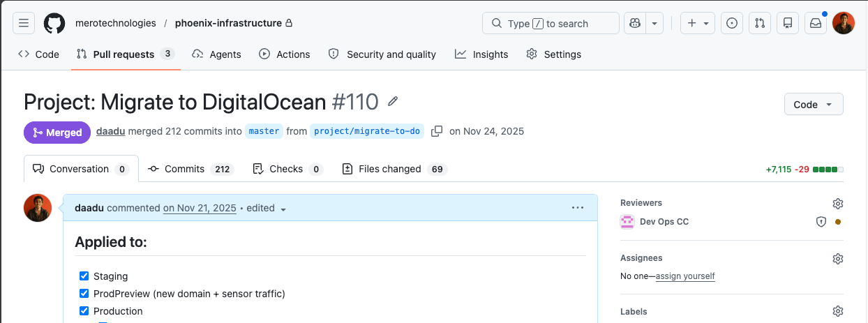The width and height of the screenshot is (868, 323).
Task: Toggle the Production checkbox
Action: coord(84,311)
